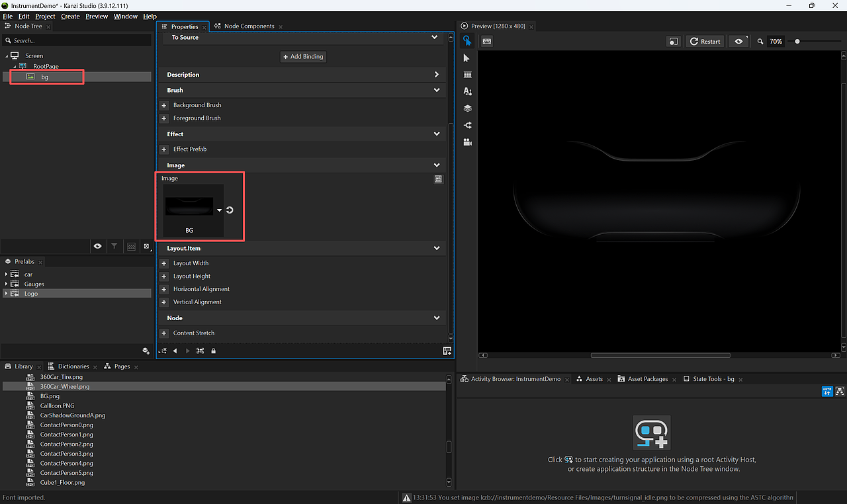847x504 pixels.
Task: Click the zoom magnifier icon in Preview
Action: 760,41
